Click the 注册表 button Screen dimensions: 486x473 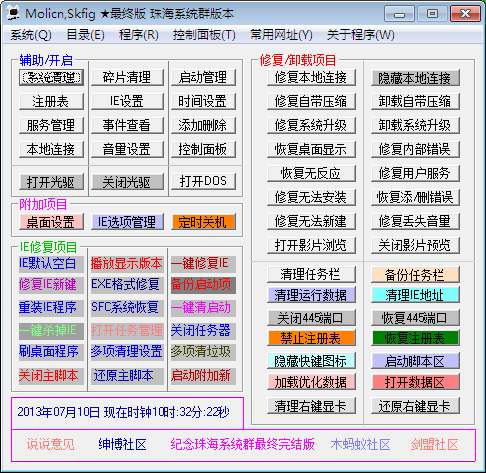point(51,101)
